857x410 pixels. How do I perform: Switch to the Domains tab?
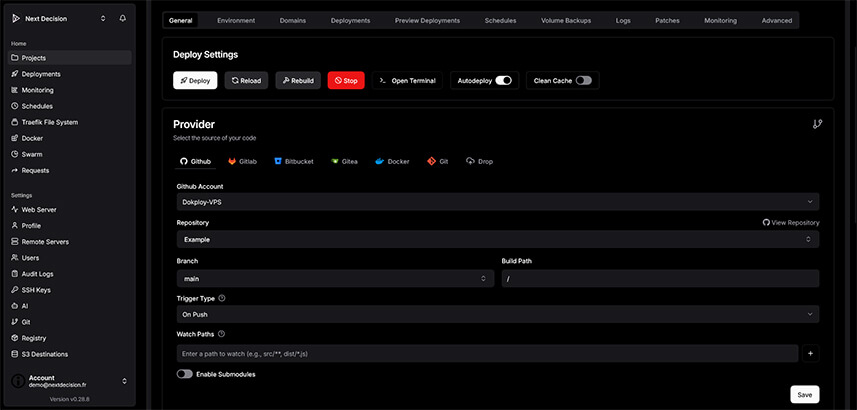point(293,20)
